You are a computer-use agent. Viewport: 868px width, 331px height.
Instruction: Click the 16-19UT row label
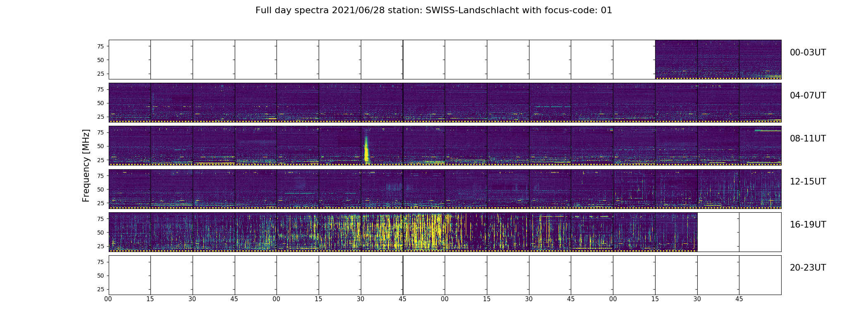pos(808,225)
